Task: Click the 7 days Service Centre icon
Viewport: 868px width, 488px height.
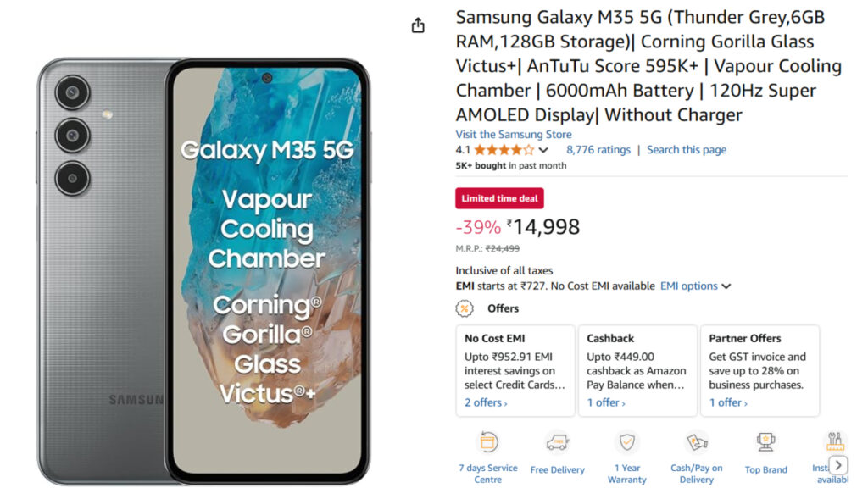Action: 488,442
